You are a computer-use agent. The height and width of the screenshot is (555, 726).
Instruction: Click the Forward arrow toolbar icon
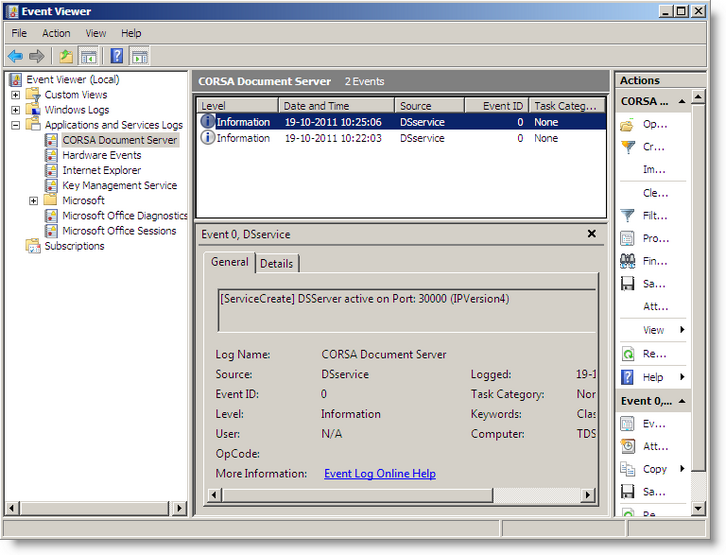pos(37,56)
